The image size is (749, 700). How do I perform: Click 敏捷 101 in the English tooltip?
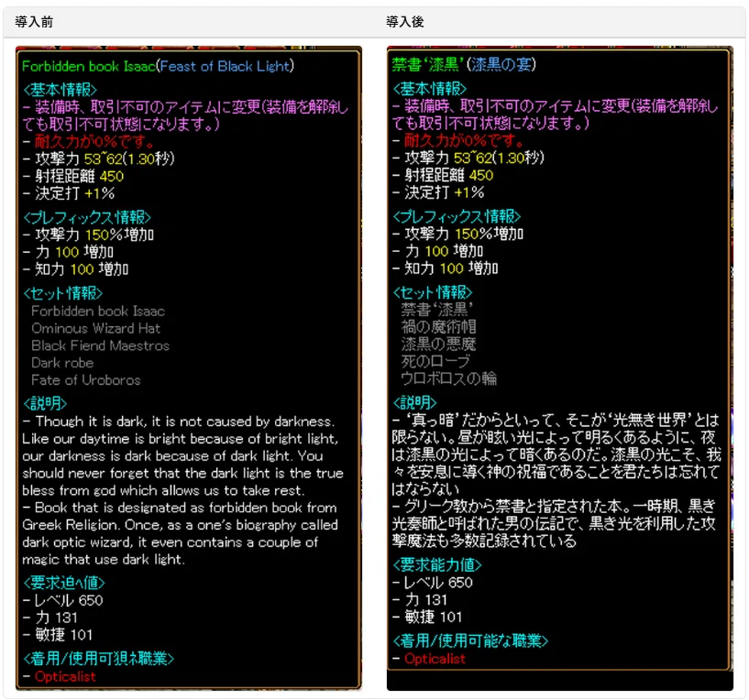coord(58,635)
